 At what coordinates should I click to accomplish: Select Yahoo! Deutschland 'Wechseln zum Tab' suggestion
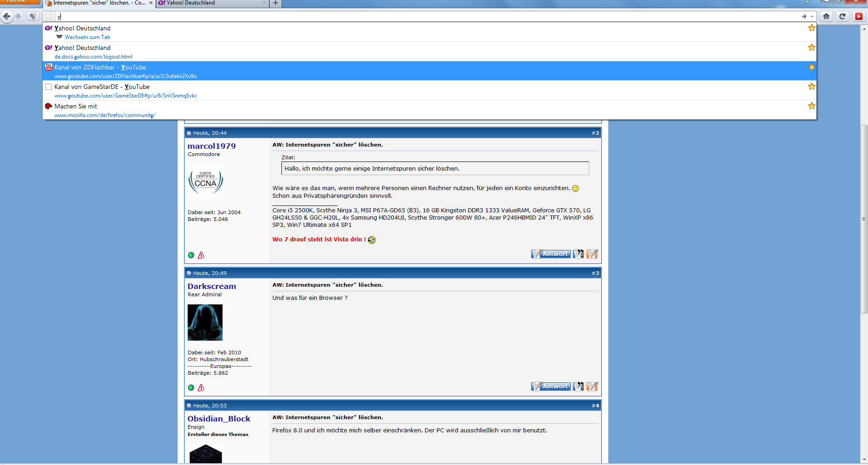(x=429, y=32)
